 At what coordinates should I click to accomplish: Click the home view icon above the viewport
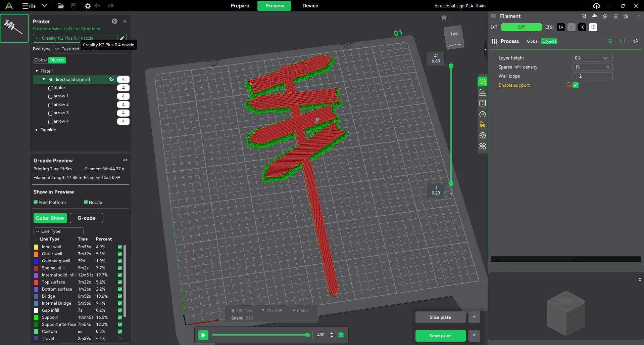(x=444, y=18)
